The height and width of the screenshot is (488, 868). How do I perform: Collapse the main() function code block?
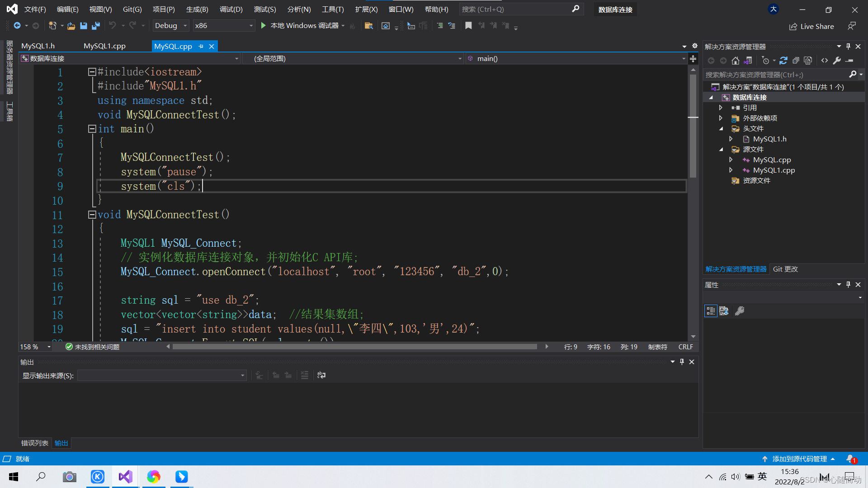(x=92, y=129)
